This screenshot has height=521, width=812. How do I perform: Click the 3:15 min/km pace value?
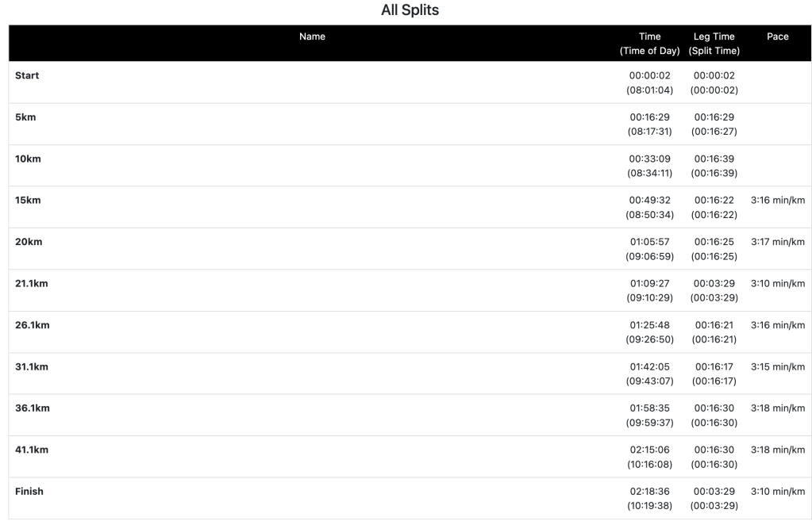(778, 366)
